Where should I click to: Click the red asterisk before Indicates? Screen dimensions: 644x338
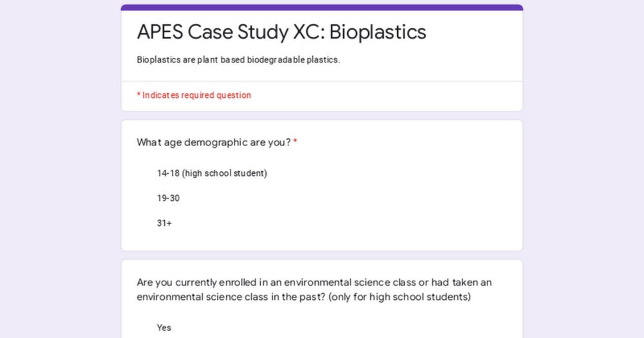[139, 95]
